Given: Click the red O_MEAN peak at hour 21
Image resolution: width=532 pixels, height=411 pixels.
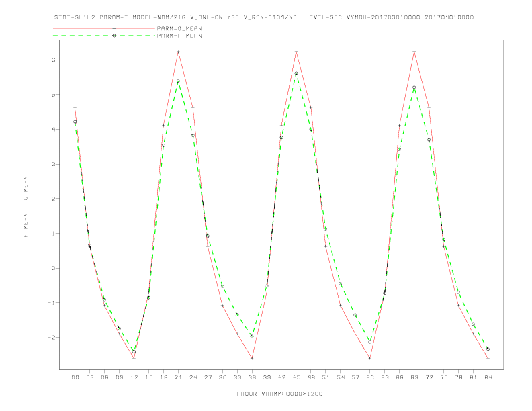Looking at the screenshot, I should click(178, 52).
